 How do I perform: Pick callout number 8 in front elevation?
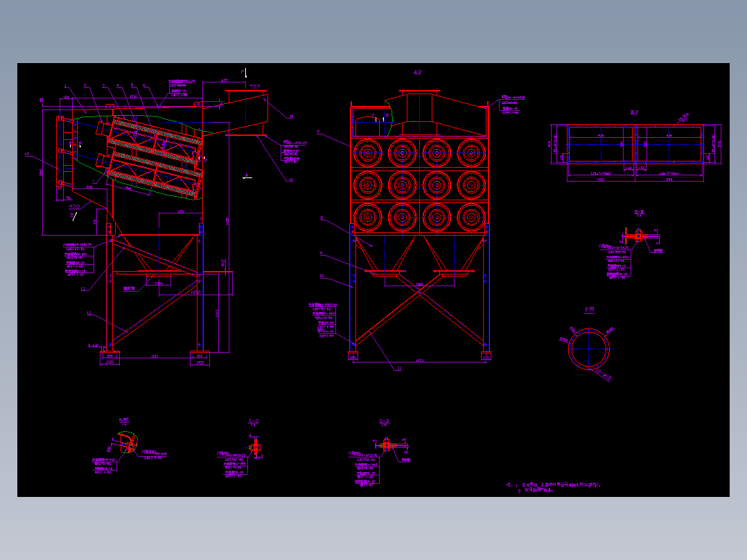click(x=322, y=218)
